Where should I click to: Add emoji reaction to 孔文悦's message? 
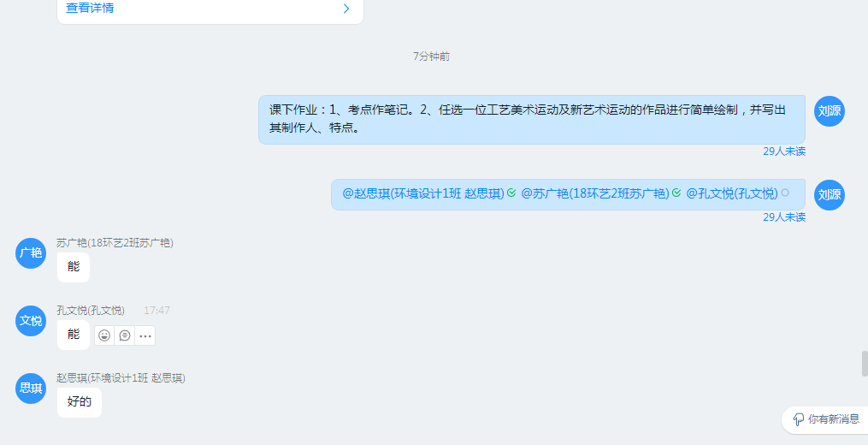click(104, 335)
